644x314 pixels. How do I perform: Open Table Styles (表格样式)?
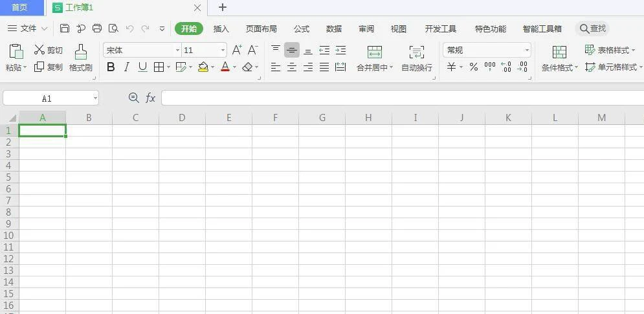coord(610,50)
